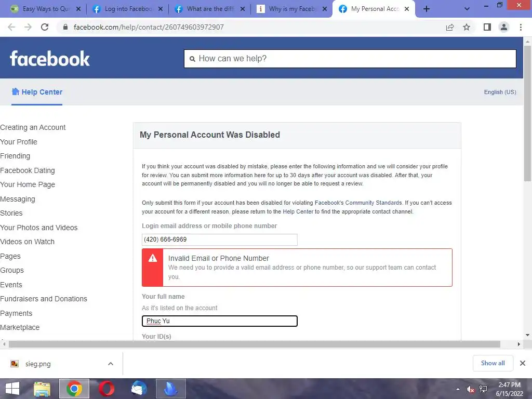Open Pages help topic
The width and height of the screenshot is (532, 399).
point(10,256)
